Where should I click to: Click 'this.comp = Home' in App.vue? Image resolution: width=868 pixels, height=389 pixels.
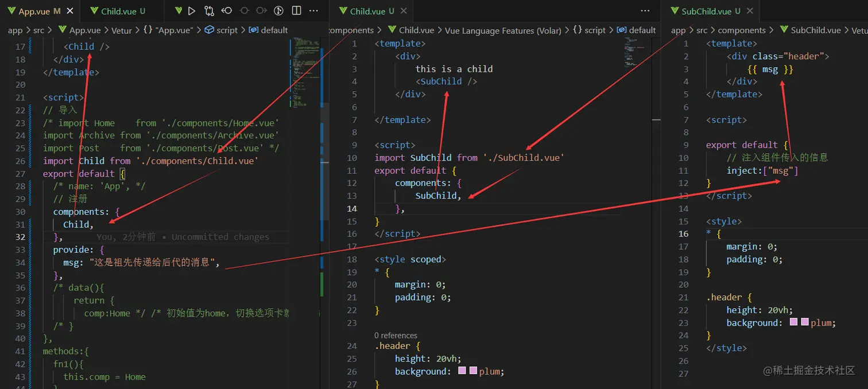[x=104, y=377]
